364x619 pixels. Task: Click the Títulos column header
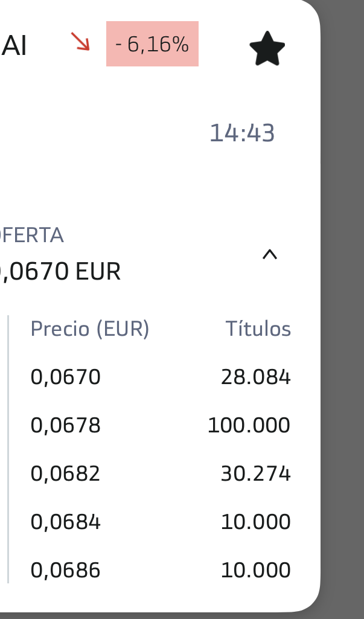[258, 329]
